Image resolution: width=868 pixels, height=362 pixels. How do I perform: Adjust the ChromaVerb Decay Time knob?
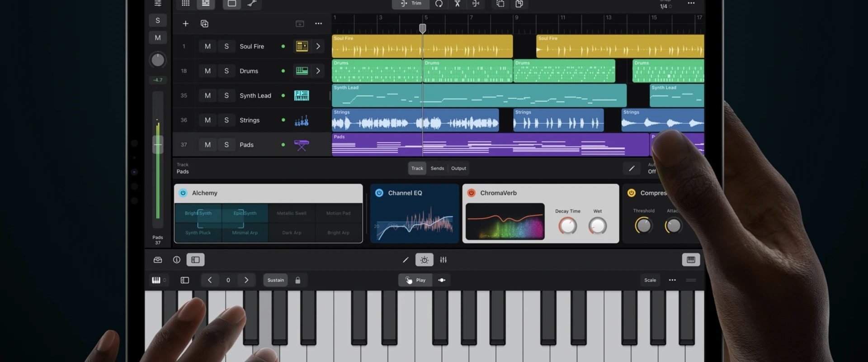568,225
